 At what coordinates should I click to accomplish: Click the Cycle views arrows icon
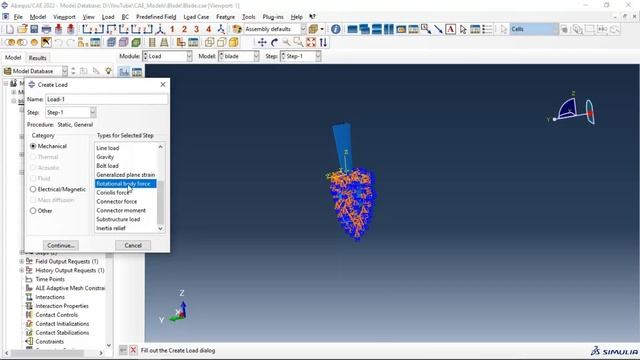pyautogui.click(x=323, y=42)
